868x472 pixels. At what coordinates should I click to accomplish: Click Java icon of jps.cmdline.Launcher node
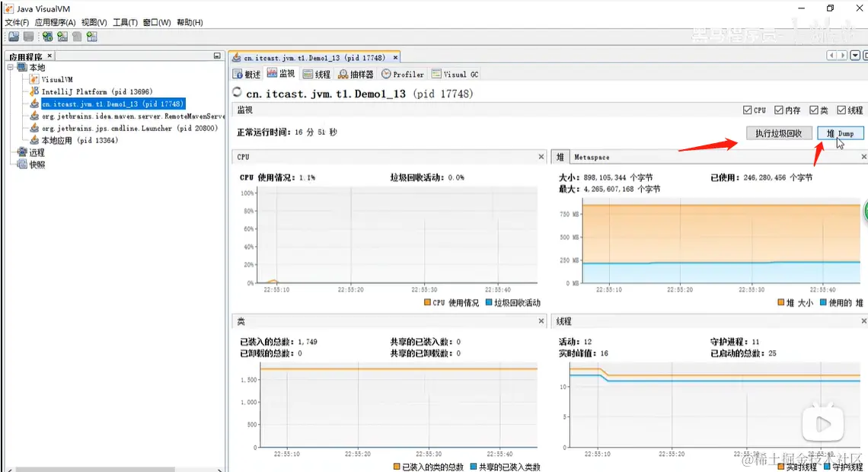pyautogui.click(x=34, y=128)
